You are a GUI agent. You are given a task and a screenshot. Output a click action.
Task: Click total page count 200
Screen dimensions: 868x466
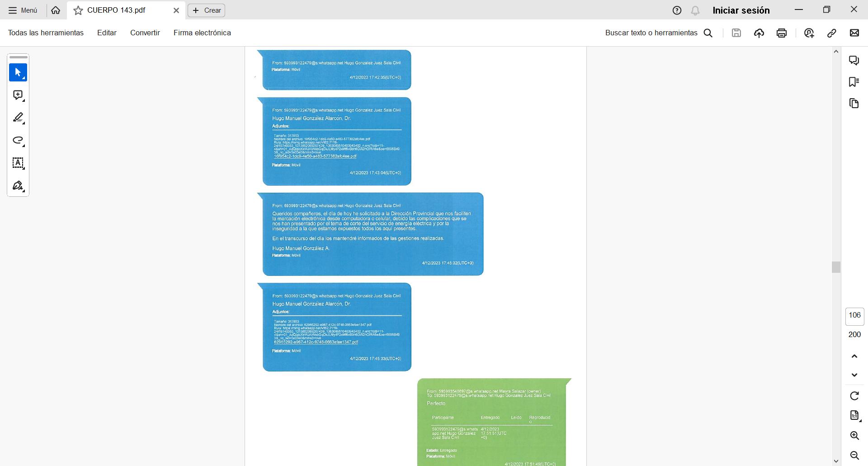(854, 334)
